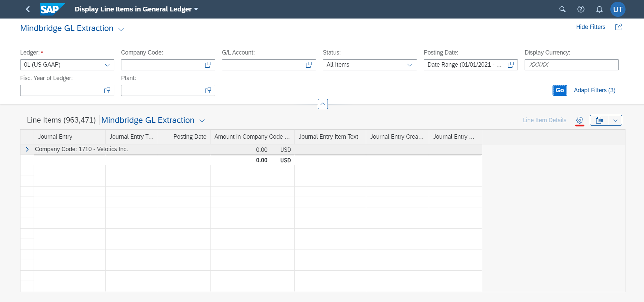Click the Amount in Company Code column header
The height and width of the screenshot is (302, 644).
click(252, 137)
